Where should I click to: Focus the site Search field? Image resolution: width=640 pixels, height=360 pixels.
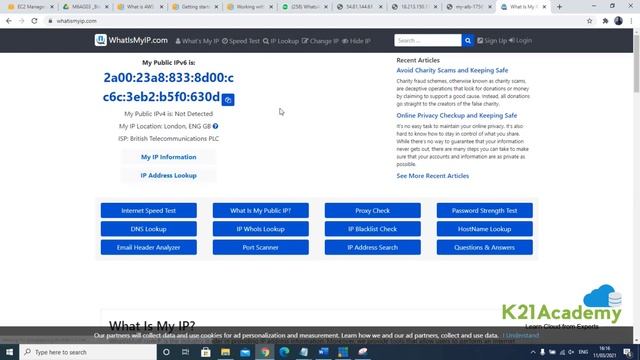[x=428, y=40]
